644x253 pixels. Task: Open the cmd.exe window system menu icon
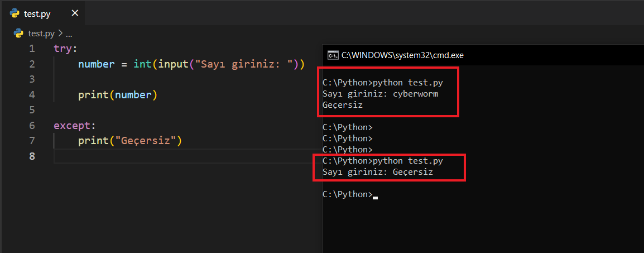(x=333, y=55)
